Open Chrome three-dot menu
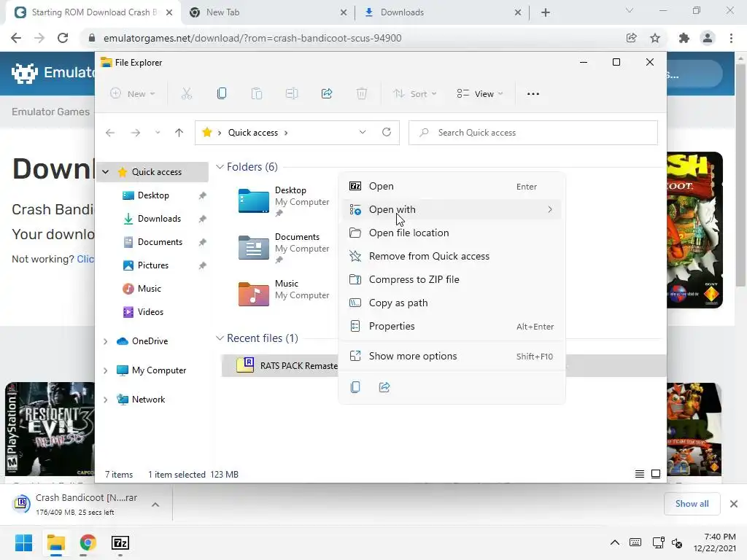Screen dimensions: 747x560 coord(731,38)
